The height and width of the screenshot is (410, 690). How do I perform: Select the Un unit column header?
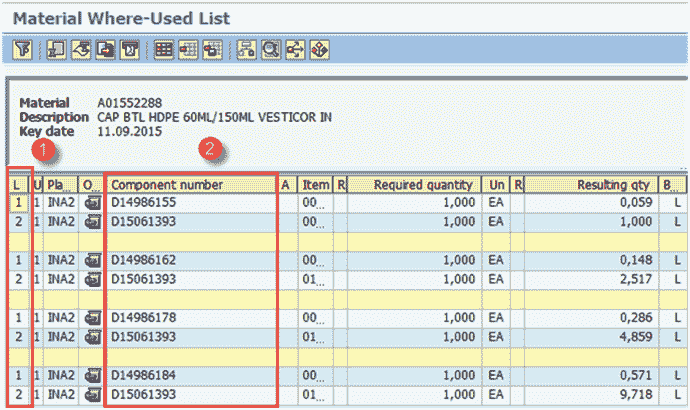496,185
